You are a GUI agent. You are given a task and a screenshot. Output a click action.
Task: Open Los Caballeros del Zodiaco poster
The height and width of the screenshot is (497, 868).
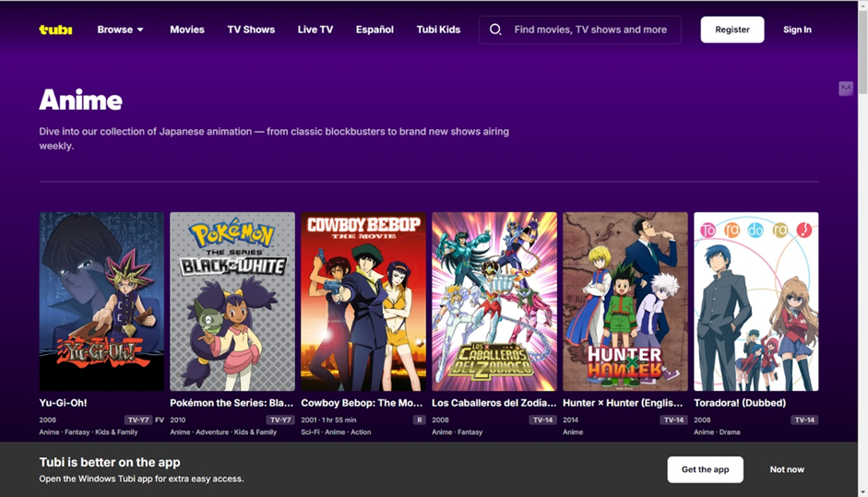[x=494, y=302]
